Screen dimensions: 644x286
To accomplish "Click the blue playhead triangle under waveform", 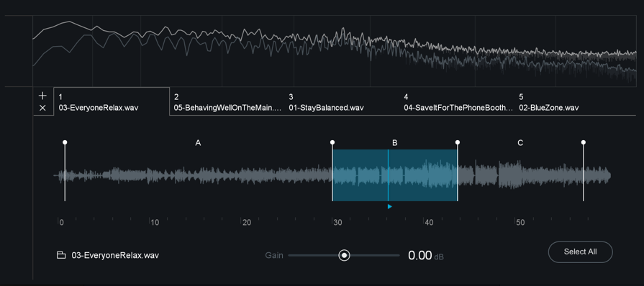I will point(390,206).
